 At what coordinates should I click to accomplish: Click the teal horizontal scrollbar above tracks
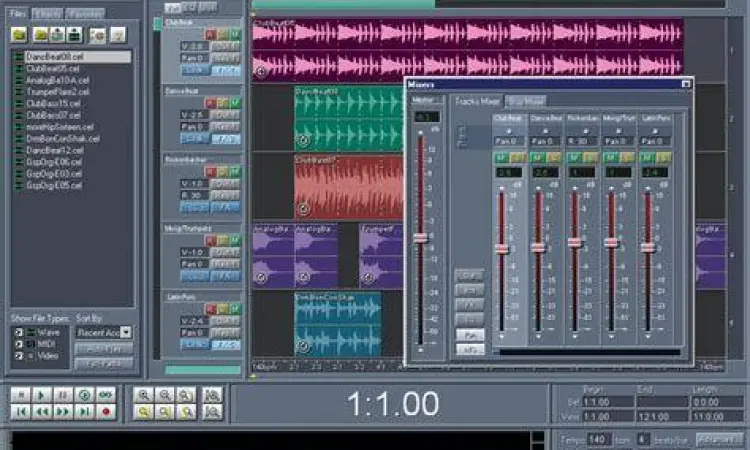pyautogui.click(x=343, y=4)
